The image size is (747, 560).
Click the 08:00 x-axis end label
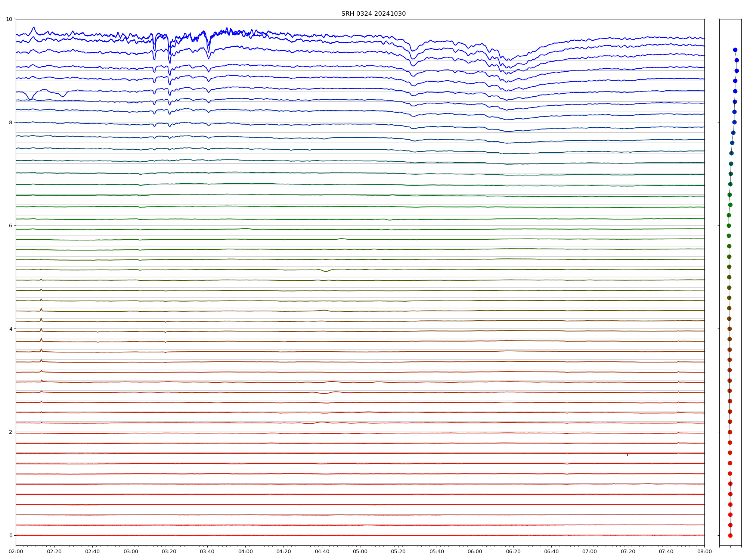[x=704, y=551]
